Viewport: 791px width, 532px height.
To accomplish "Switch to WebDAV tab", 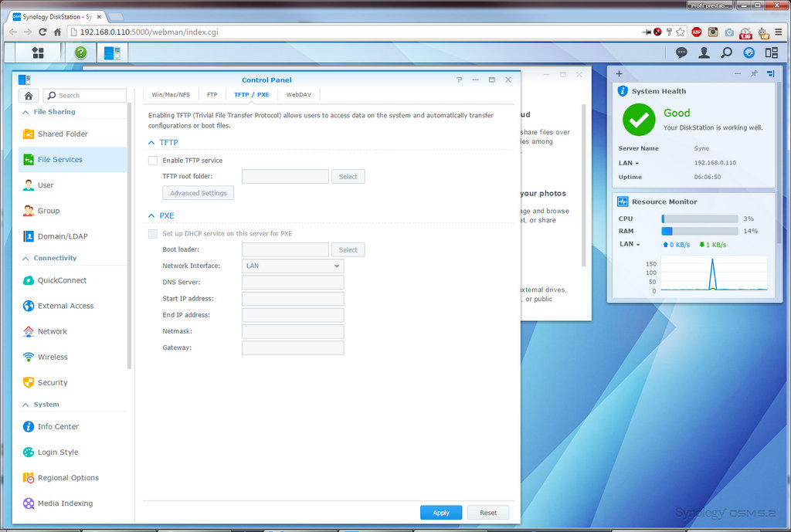I will coord(299,95).
